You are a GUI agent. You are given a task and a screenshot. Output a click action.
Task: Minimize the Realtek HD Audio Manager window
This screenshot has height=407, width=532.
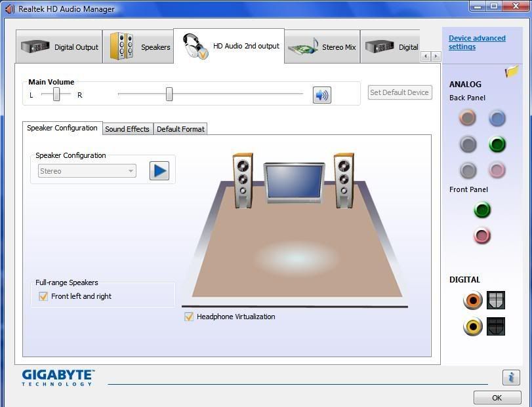478,6
